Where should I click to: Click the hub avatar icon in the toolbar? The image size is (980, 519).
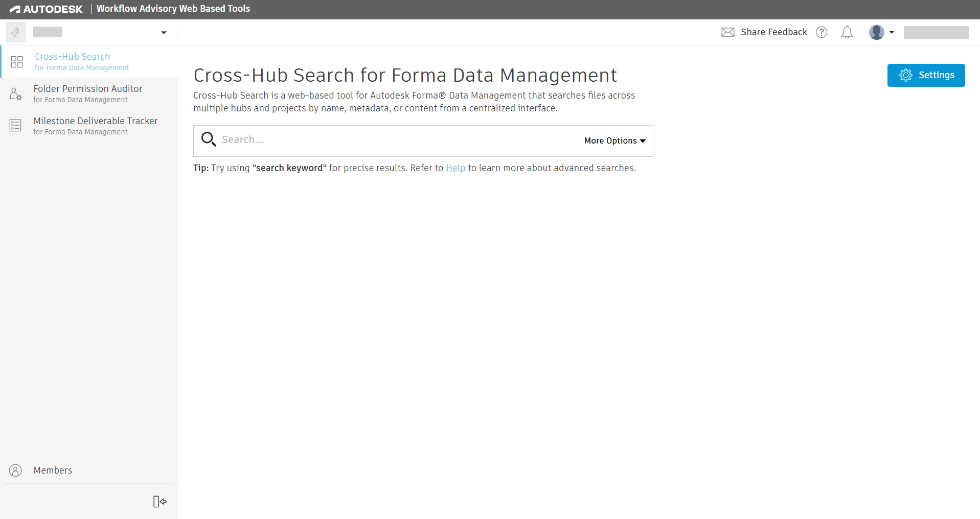click(x=16, y=32)
